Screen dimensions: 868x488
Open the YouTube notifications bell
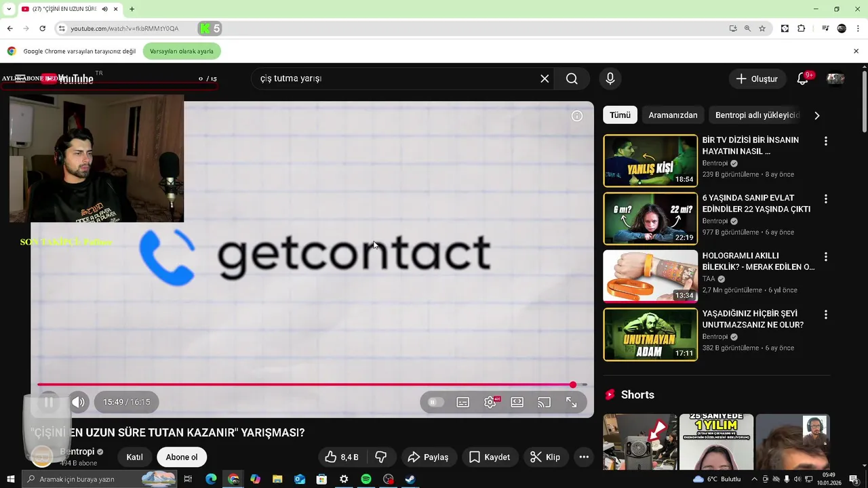click(802, 79)
